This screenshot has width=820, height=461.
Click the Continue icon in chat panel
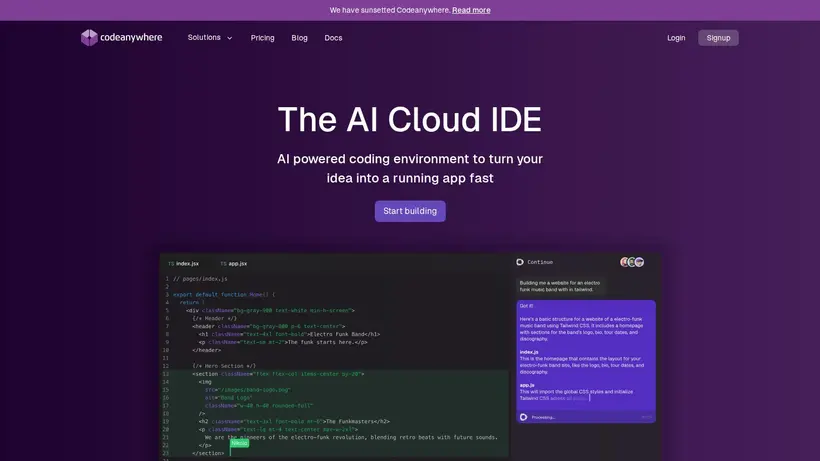coord(520,262)
